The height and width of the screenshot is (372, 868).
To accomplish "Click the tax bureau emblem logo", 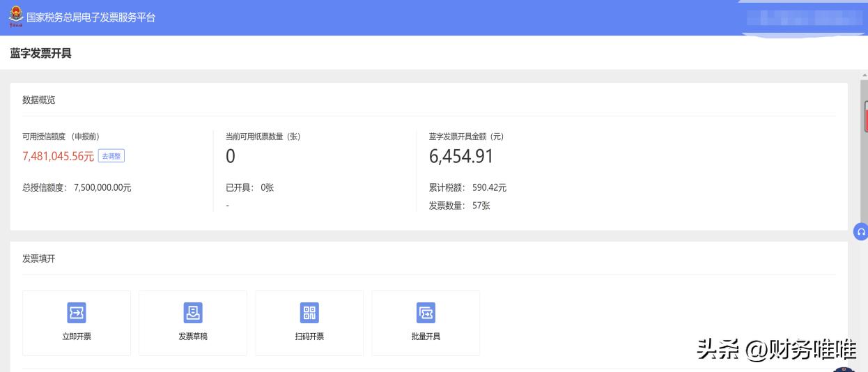I will 15,17.
